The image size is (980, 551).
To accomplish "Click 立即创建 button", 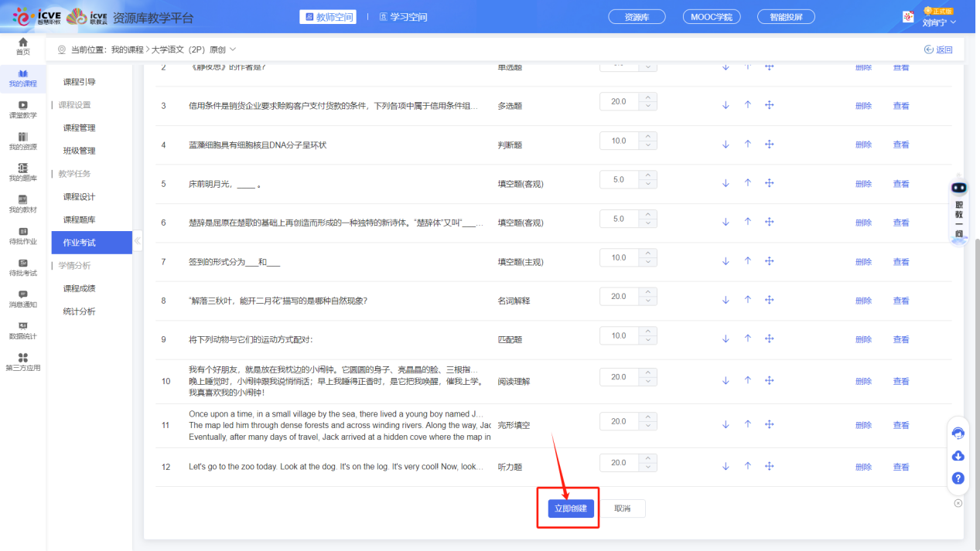I will tap(571, 508).
